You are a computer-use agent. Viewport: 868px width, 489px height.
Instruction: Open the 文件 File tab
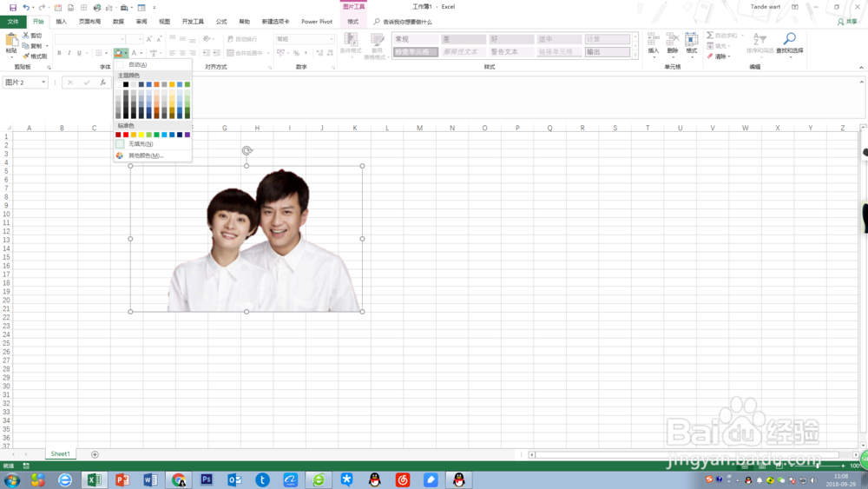tap(13, 22)
